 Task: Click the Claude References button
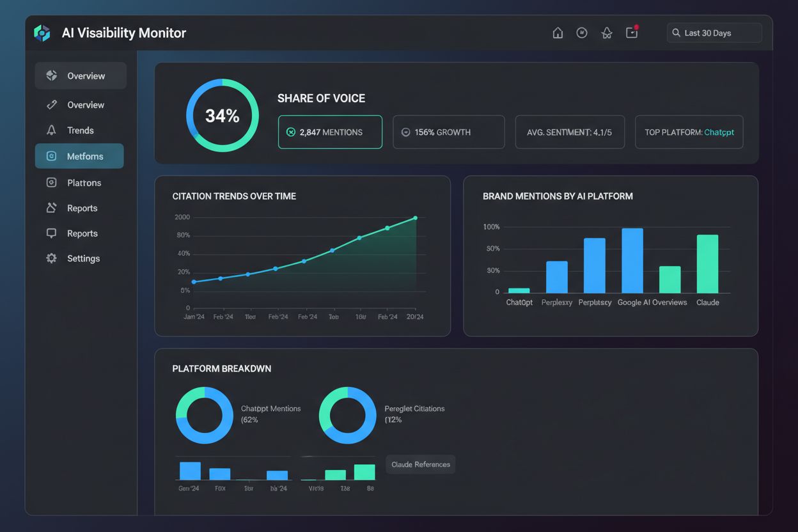click(x=420, y=464)
